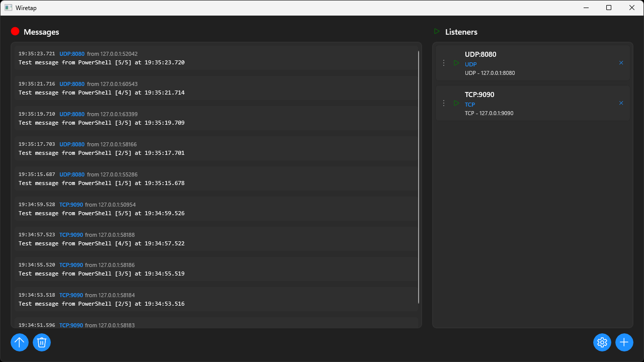Toggle the UDP:8080 listener play icon
644x362 pixels.
pyautogui.click(x=456, y=63)
